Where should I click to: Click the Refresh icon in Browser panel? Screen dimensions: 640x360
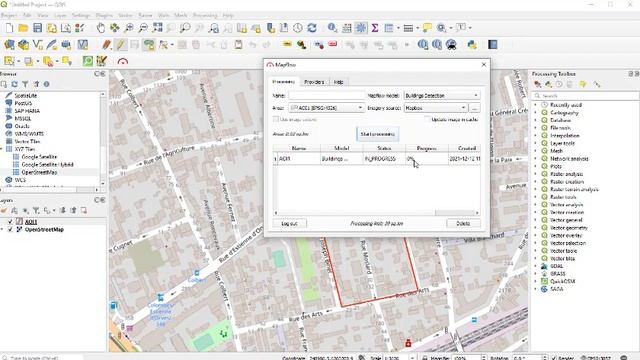tap(14, 84)
